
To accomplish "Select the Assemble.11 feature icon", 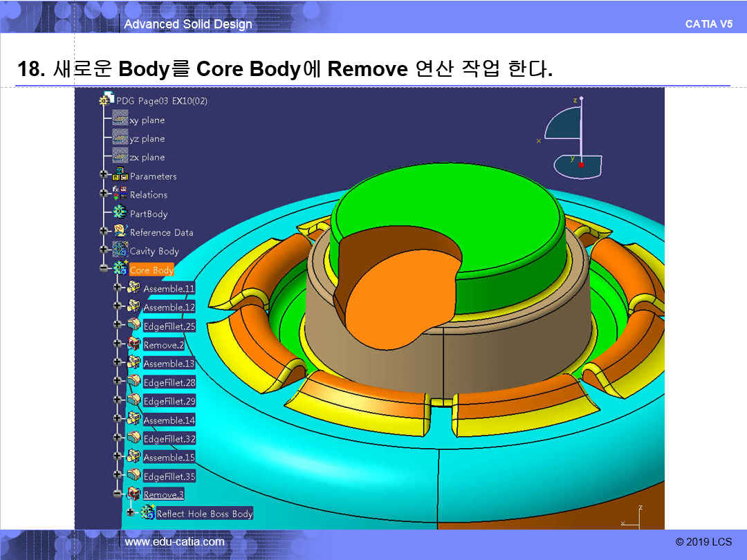I will (133, 288).
